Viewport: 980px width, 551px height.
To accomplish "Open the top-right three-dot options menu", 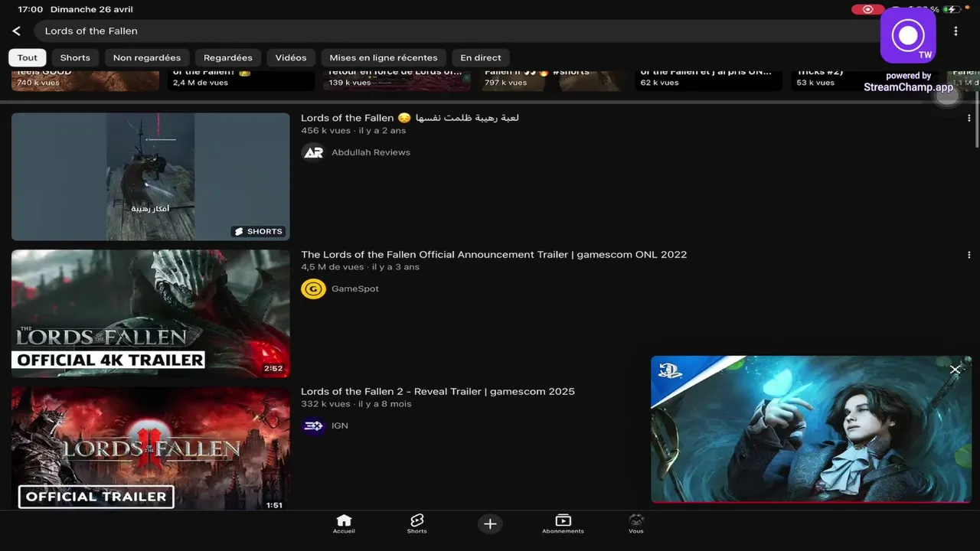I will tap(955, 31).
